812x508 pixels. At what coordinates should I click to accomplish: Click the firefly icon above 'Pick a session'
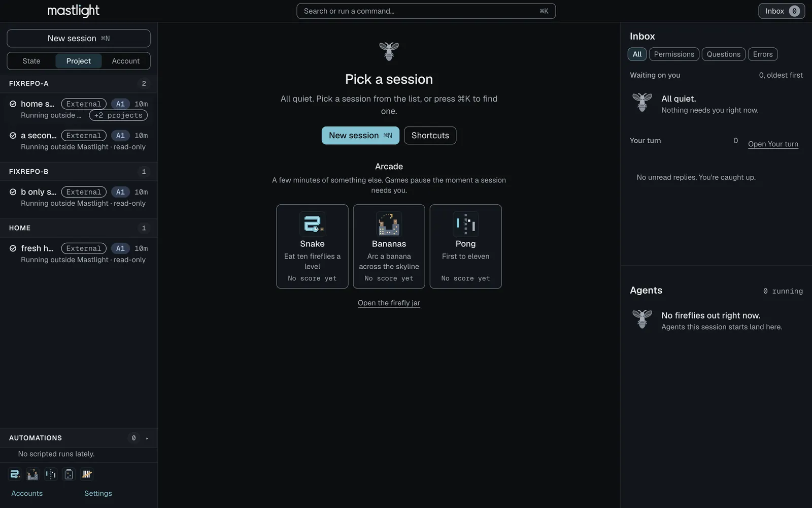coord(389,51)
